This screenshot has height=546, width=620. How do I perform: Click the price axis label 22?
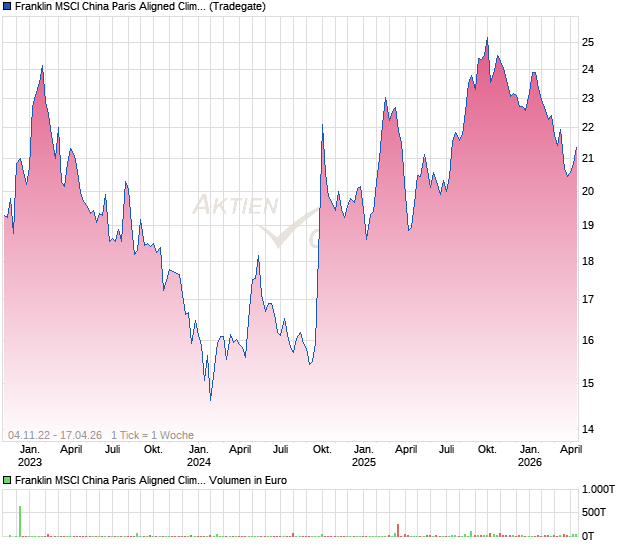[x=588, y=127]
